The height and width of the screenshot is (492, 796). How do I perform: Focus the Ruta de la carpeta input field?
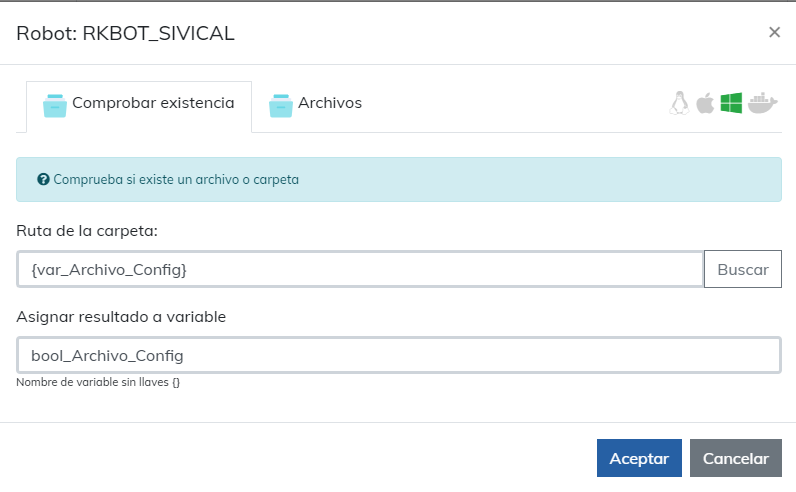[x=360, y=269]
